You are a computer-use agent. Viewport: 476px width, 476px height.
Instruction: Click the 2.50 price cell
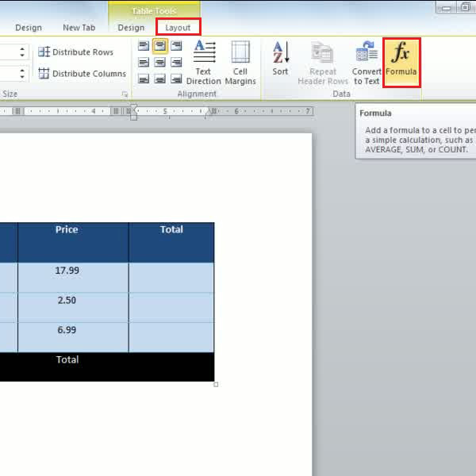[73, 307]
